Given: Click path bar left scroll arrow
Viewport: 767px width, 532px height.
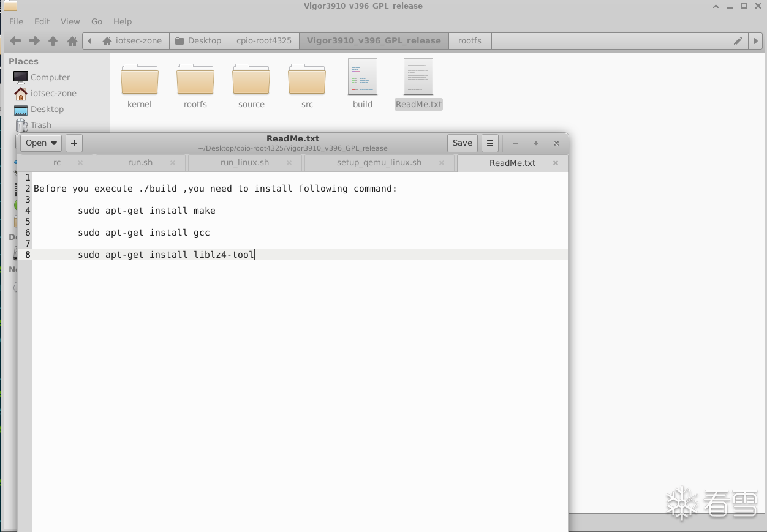Looking at the screenshot, I should pos(90,41).
